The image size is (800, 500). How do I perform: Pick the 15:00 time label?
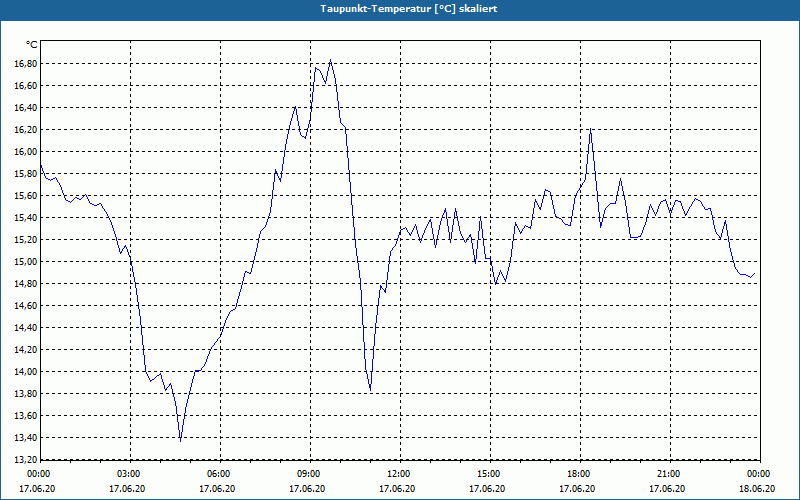pyautogui.click(x=490, y=474)
